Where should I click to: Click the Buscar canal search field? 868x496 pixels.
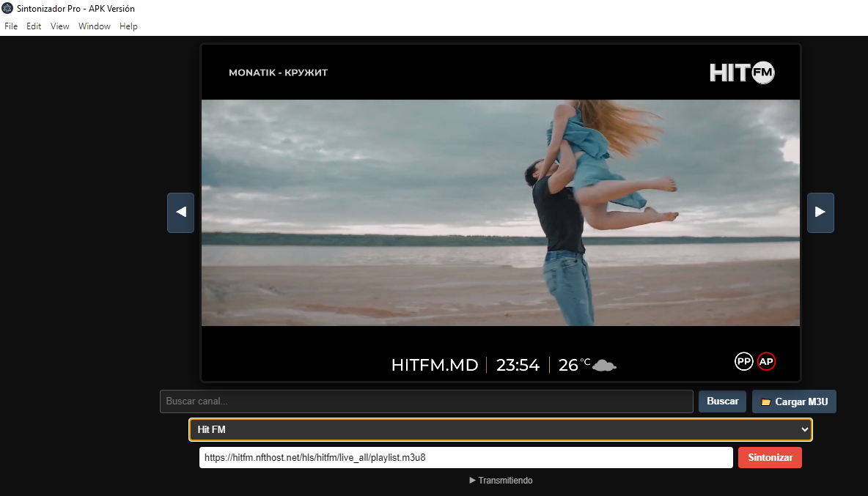pyautogui.click(x=426, y=401)
